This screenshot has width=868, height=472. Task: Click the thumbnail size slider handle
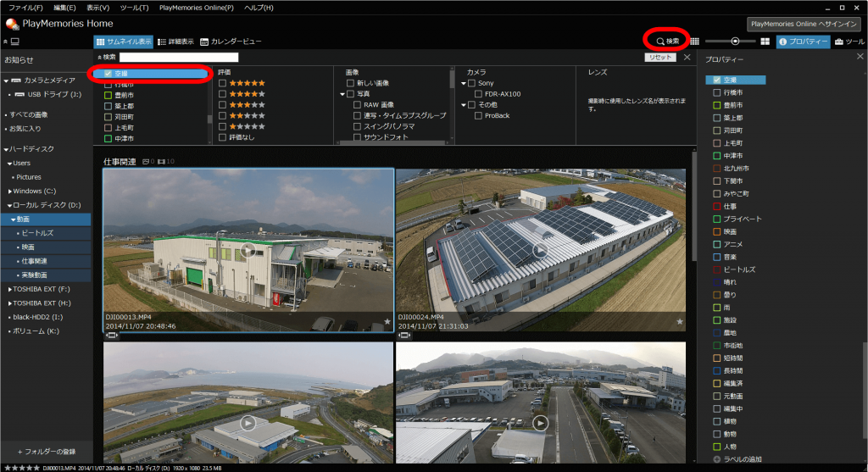(x=735, y=42)
